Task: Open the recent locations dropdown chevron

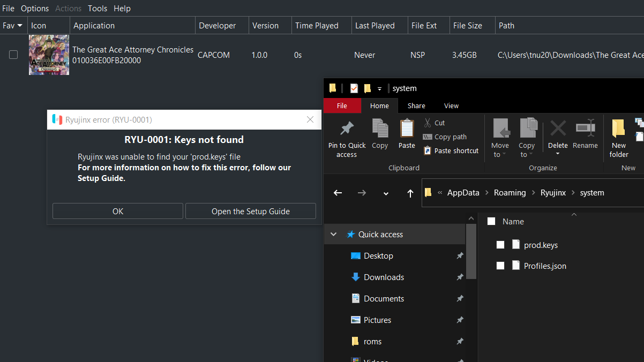Action: tap(386, 193)
